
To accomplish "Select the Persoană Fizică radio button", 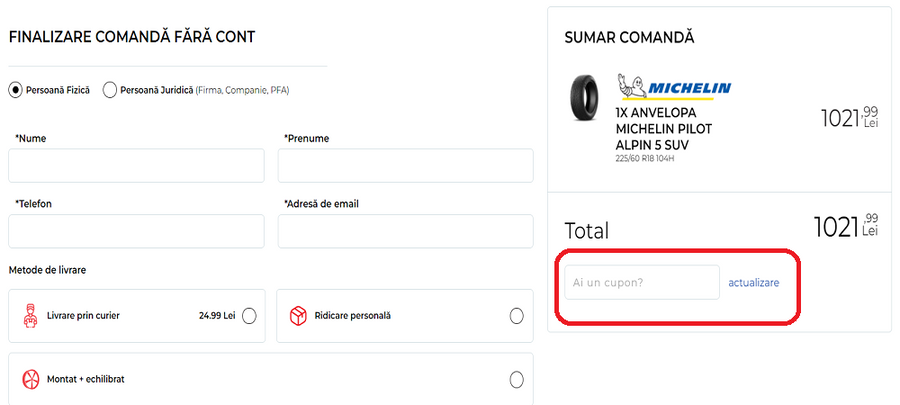I will (15, 90).
